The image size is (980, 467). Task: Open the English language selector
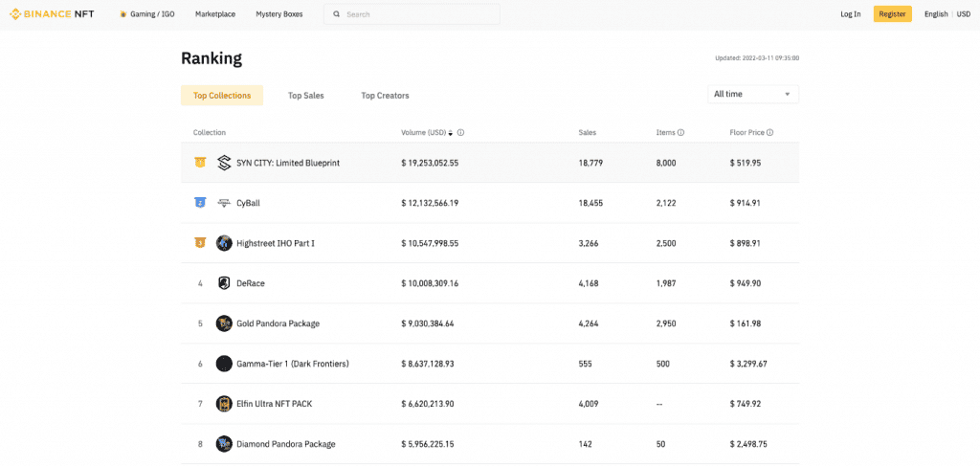click(x=936, y=13)
